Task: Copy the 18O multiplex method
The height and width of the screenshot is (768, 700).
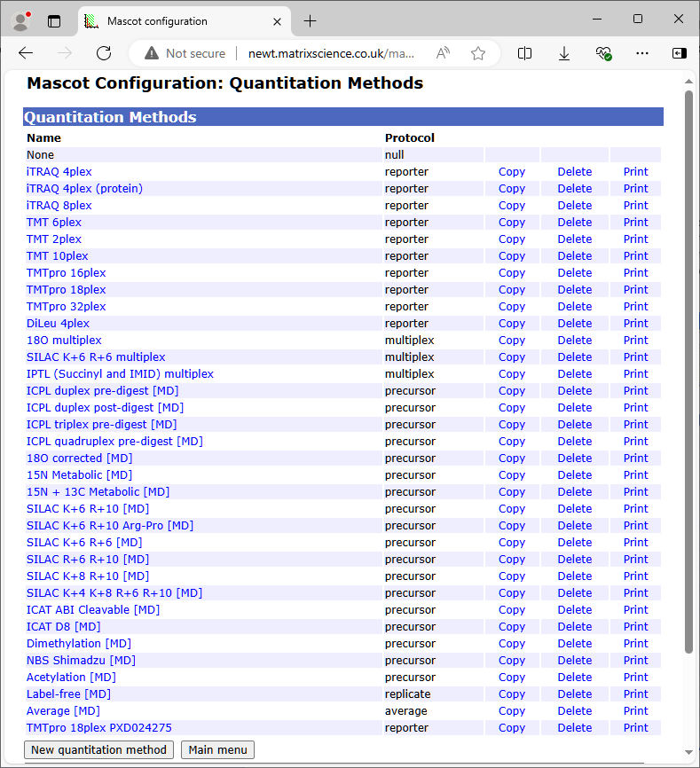Action: pyautogui.click(x=512, y=341)
